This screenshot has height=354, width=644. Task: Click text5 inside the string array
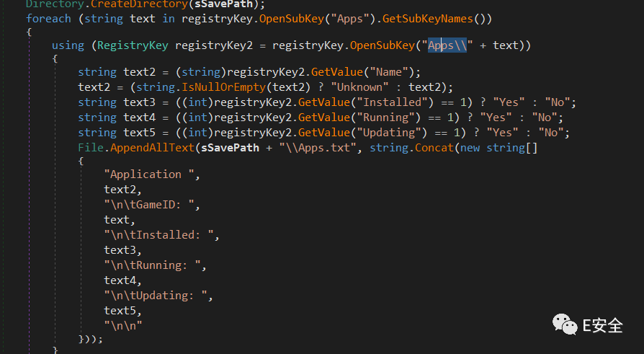click(x=120, y=311)
